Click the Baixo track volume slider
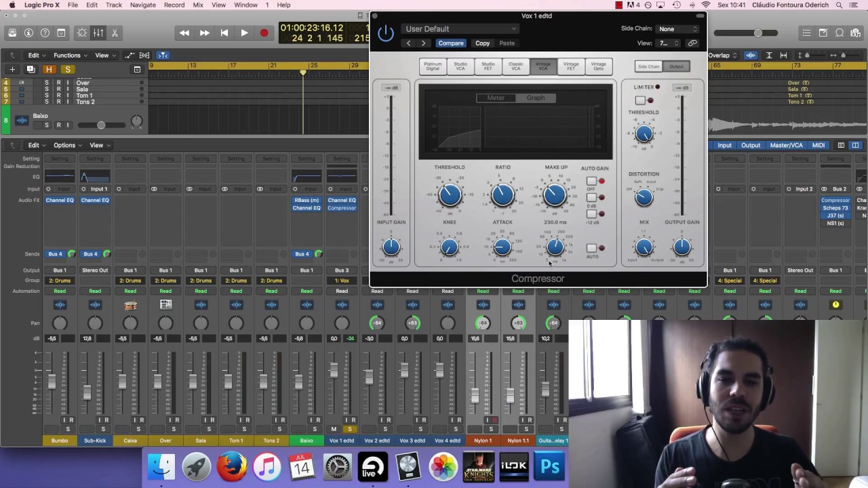Image resolution: width=868 pixels, height=488 pixels. click(100, 125)
